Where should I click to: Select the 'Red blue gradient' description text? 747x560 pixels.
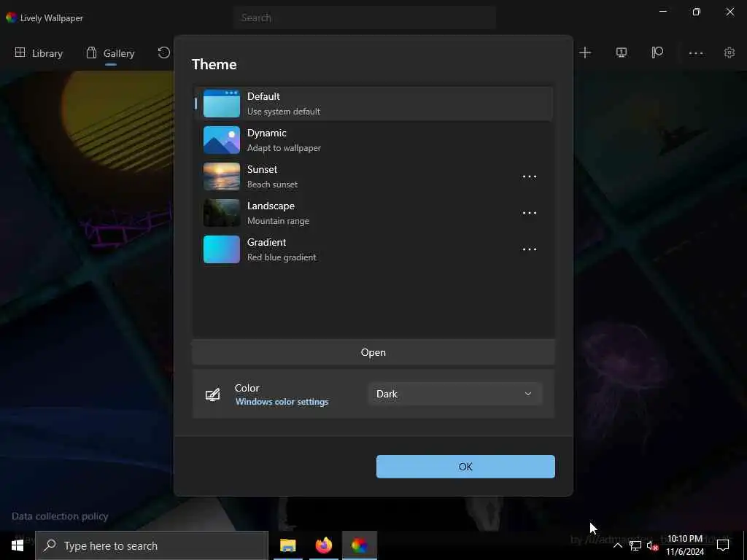[x=282, y=257]
